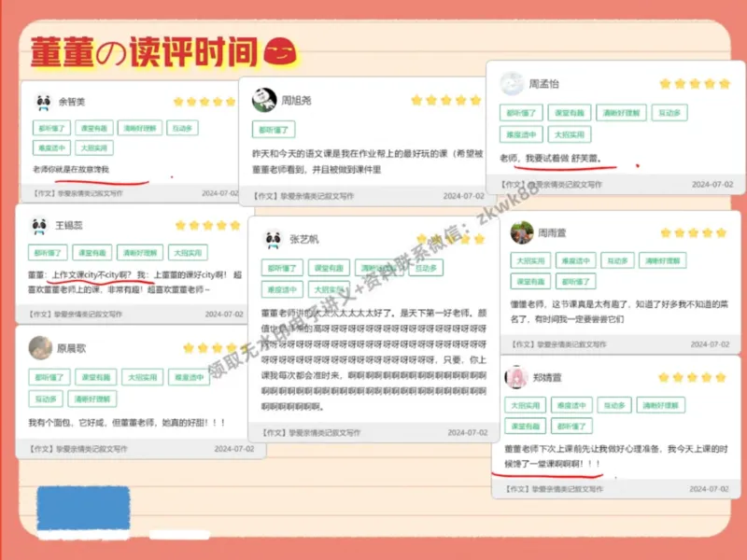747x560 pixels.
Task: Click the first star in 余智美's rating
Action: pos(178,102)
